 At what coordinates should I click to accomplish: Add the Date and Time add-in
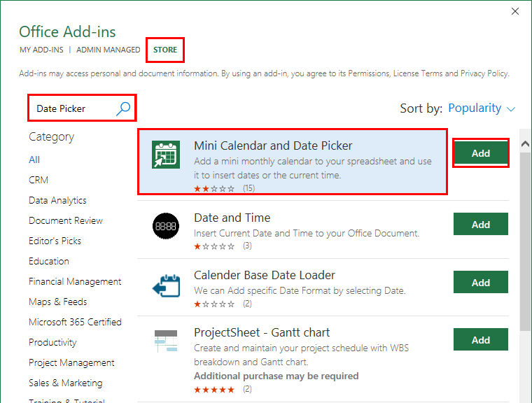tap(481, 224)
